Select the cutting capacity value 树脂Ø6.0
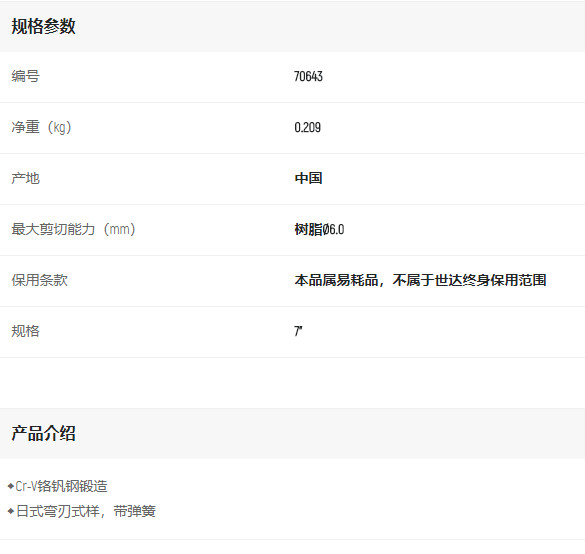The width and height of the screenshot is (585, 554). click(x=319, y=229)
